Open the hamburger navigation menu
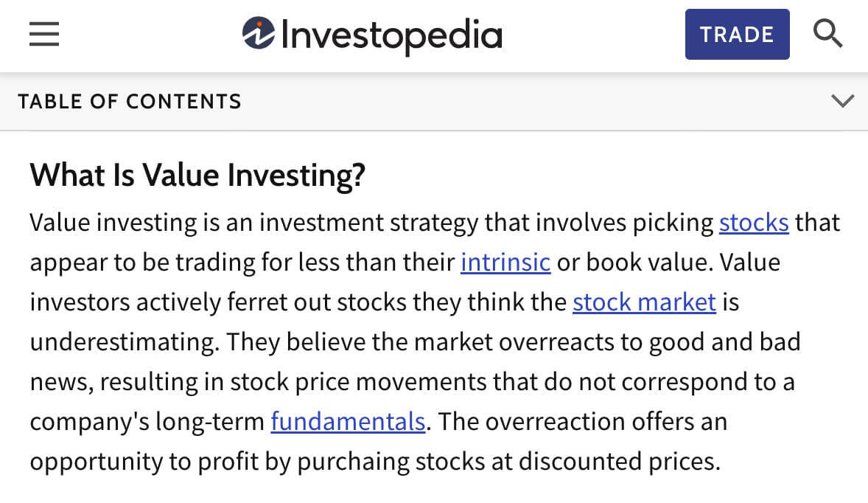The image size is (868, 503). (43, 34)
